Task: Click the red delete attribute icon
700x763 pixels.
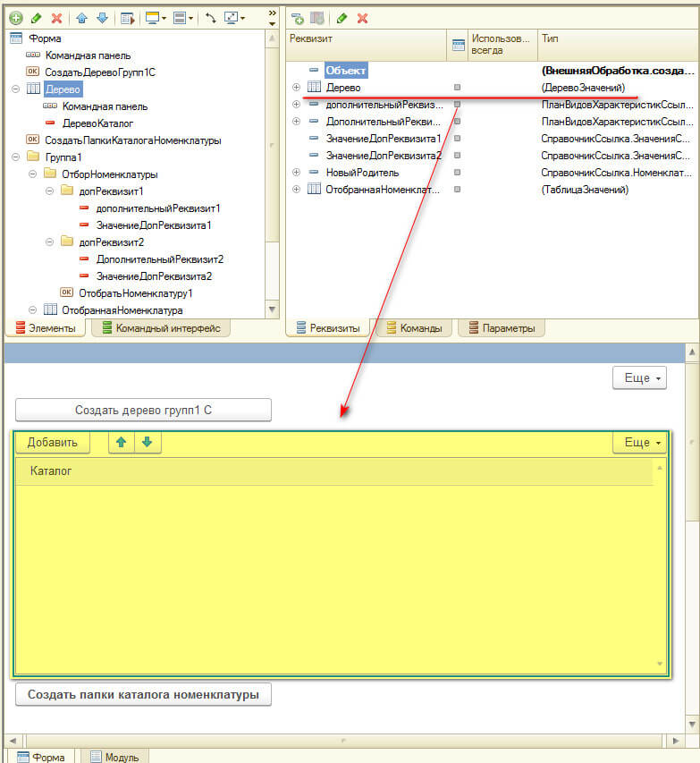Action: tap(362, 18)
